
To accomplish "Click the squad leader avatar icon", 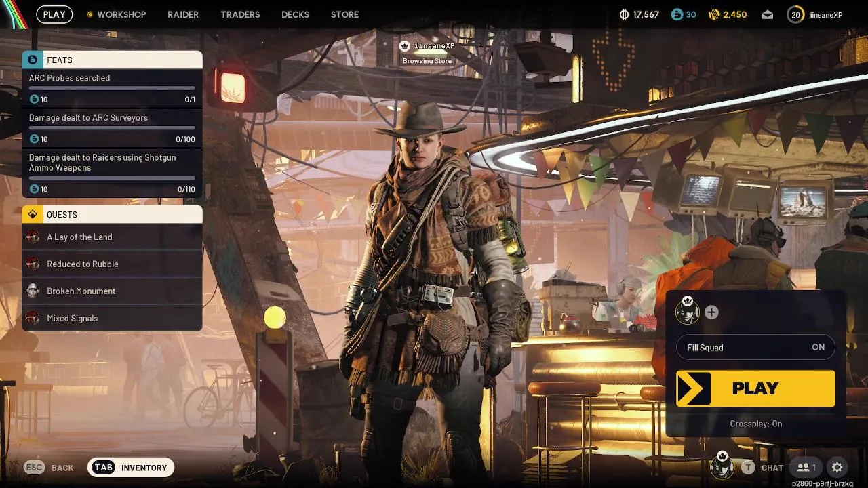I will [x=688, y=310].
